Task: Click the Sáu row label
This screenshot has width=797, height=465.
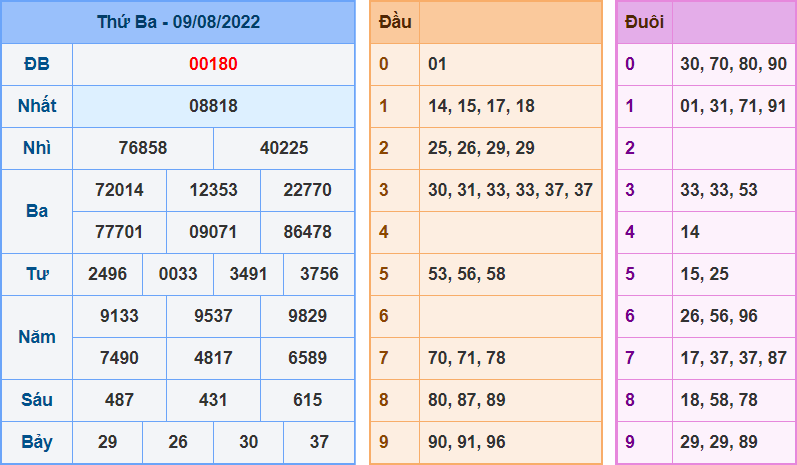Action: click(x=37, y=400)
